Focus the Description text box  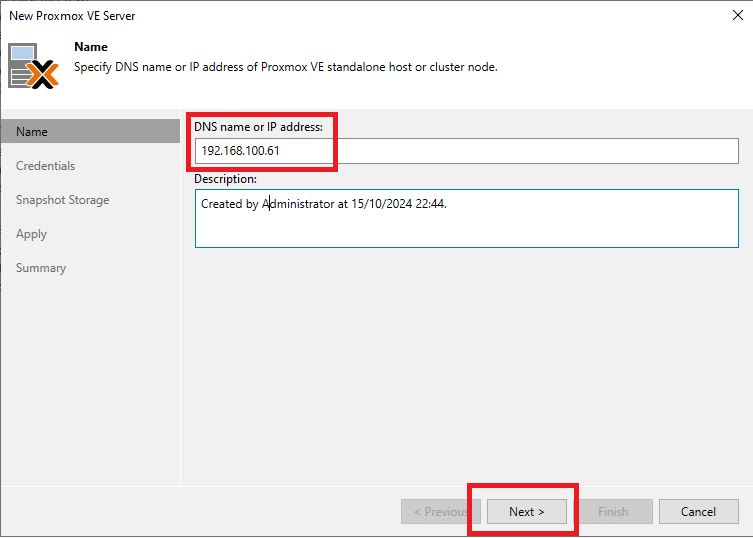pyautogui.click(x=466, y=219)
